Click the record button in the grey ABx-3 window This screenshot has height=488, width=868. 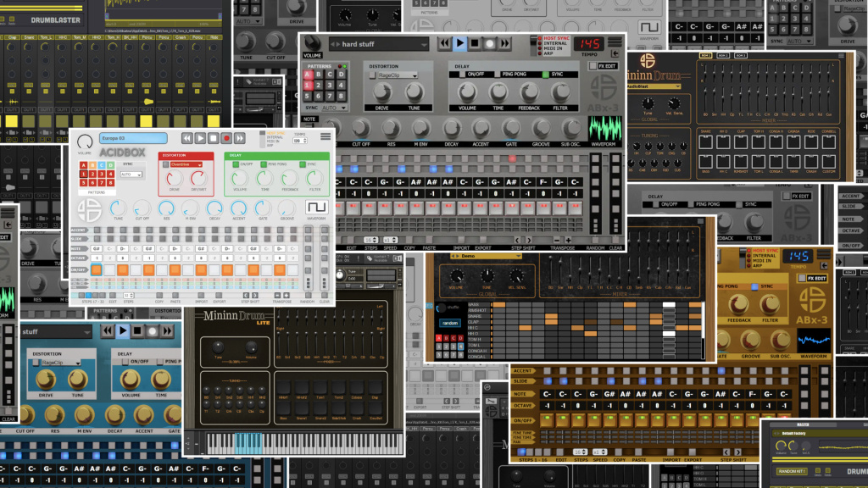(x=489, y=43)
